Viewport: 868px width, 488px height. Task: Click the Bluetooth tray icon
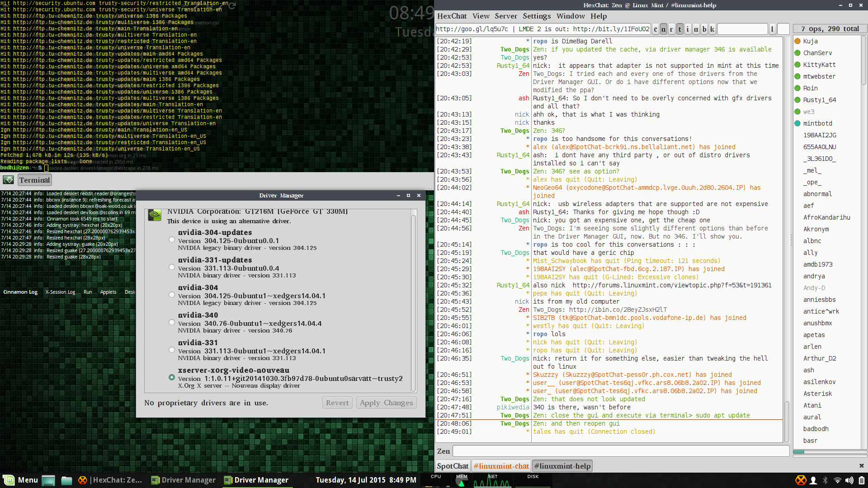tap(825, 480)
